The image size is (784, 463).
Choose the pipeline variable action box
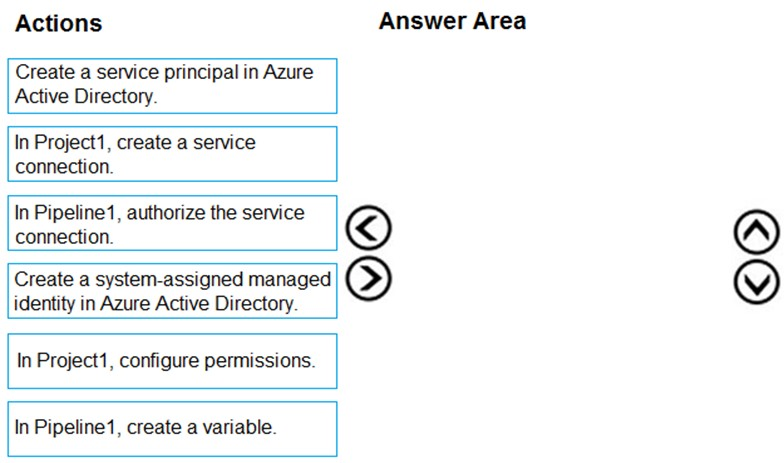click(x=172, y=429)
